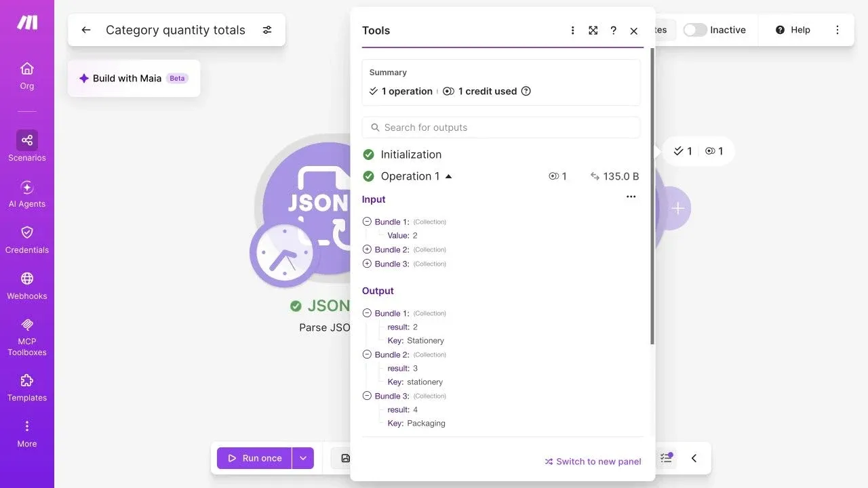Open the notes list icon in bottom toolbar

tap(667, 458)
